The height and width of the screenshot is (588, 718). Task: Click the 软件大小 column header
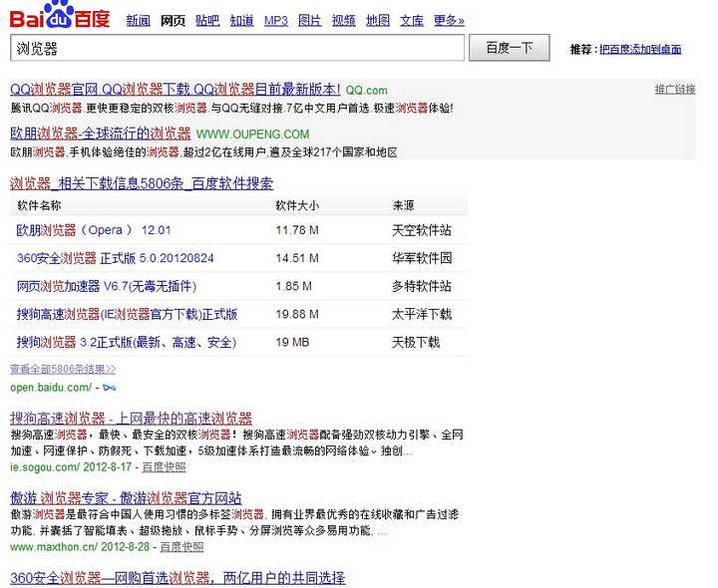tap(297, 205)
